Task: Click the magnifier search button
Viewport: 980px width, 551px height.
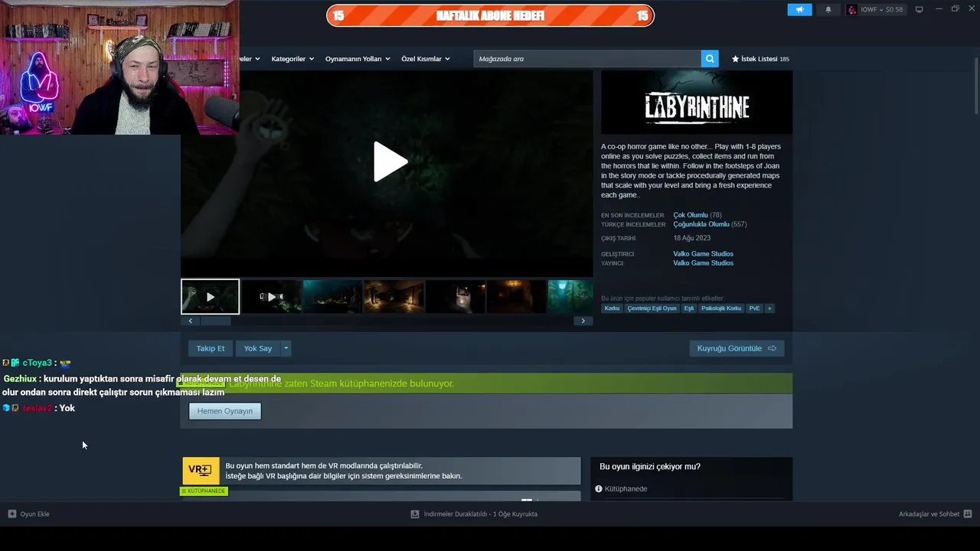Action: pyautogui.click(x=710, y=59)
